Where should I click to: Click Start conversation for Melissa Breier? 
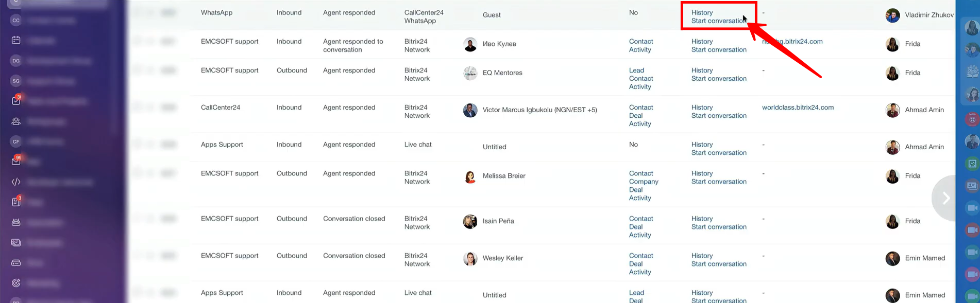[x=718, y=182]
